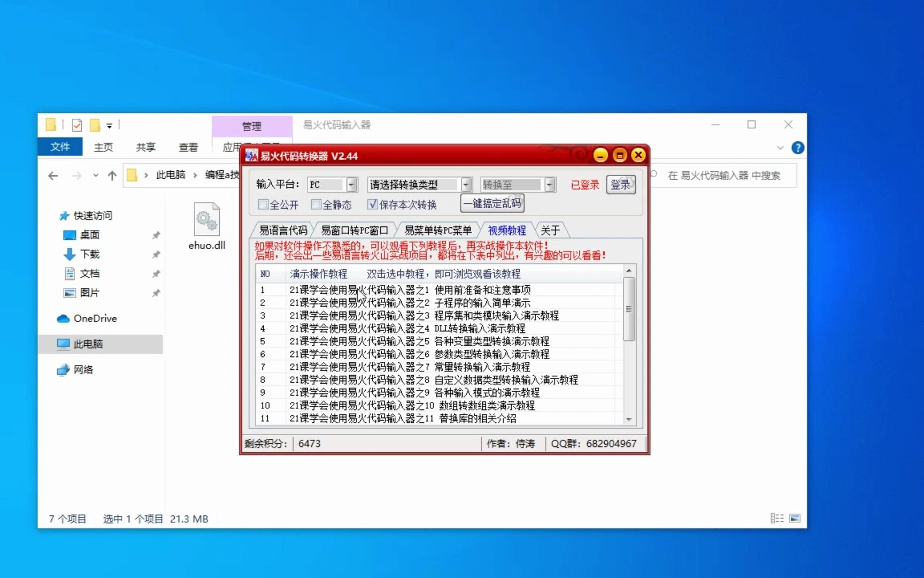Maximize the 易火代码转换器 window
924x578 pixels.
click(620, 155)
